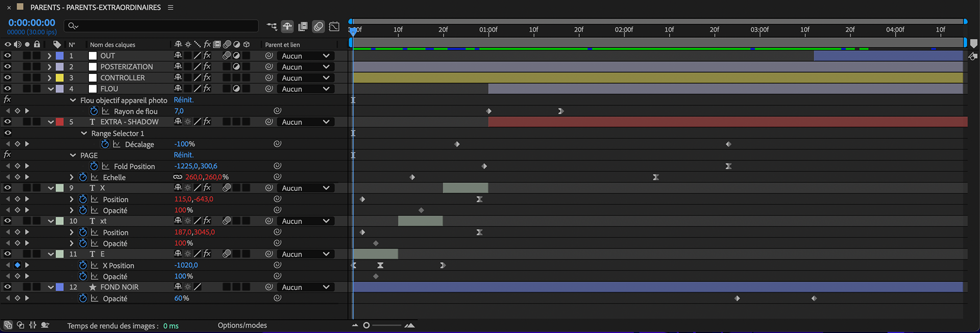This screenshot has width=980, height=333.
Task: Click the timeline zoom slider handle
Action: 366,325
